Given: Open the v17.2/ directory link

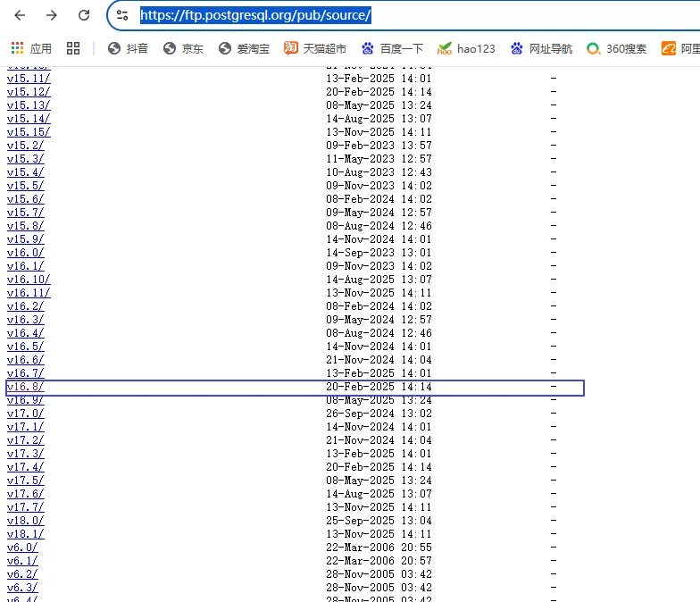Looking at the screenshot, I should 25,440.
